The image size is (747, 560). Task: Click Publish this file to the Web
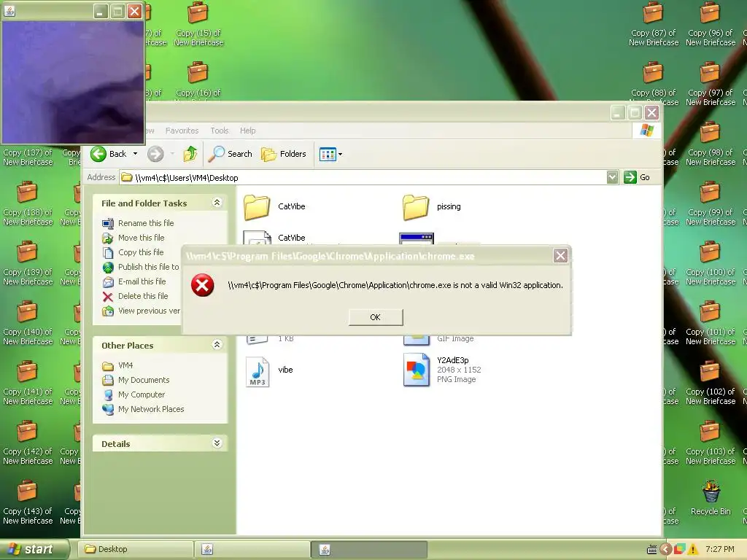click(x=148, y=267)
